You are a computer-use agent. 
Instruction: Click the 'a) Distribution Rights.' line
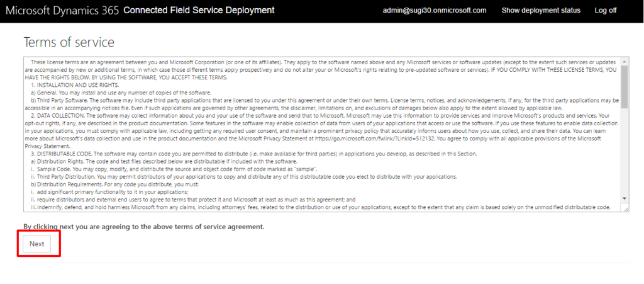164,162
